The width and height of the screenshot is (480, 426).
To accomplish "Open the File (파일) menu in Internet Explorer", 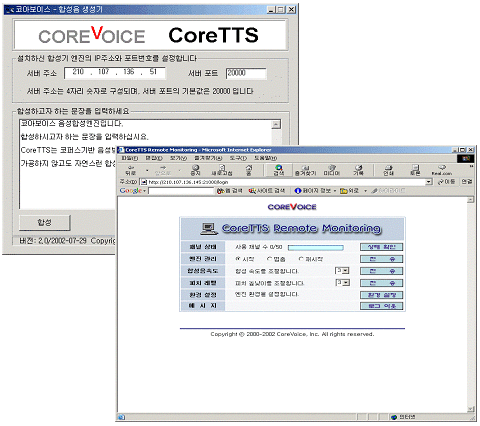I will pyautogui.click(x=129, y=158).
